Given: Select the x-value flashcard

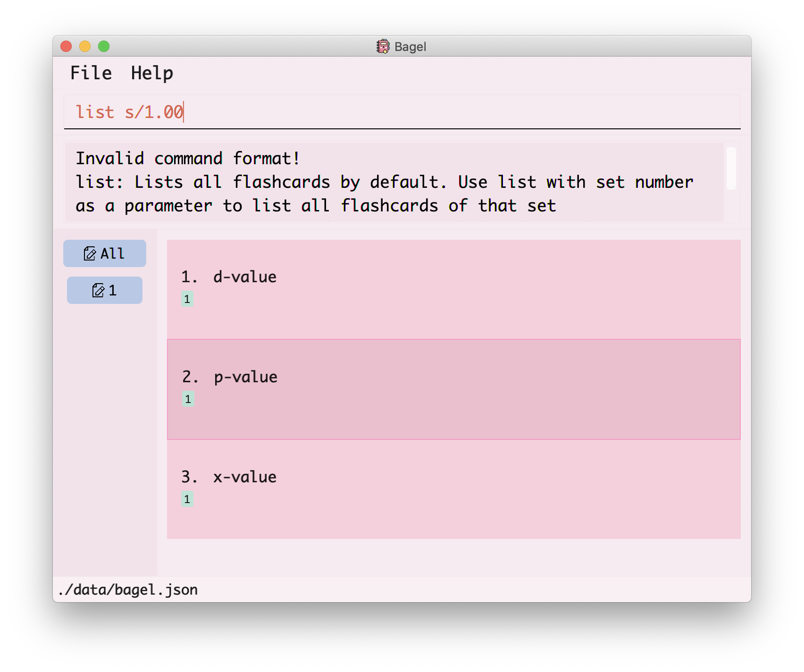Looking at the screenshot, I should point(454,489).
